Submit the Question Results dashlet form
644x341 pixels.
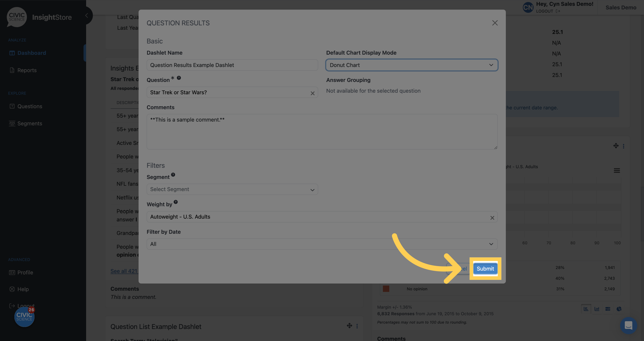click(x=485, y=268)
